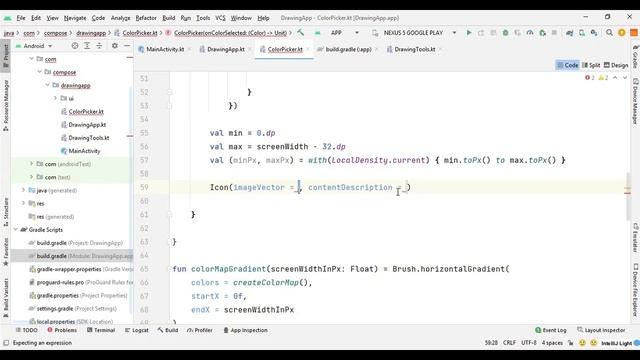Viewport: 640px width, 360px height.
Task: Toggle tool window bars at bottom-left corner
Action: point(6,343)
